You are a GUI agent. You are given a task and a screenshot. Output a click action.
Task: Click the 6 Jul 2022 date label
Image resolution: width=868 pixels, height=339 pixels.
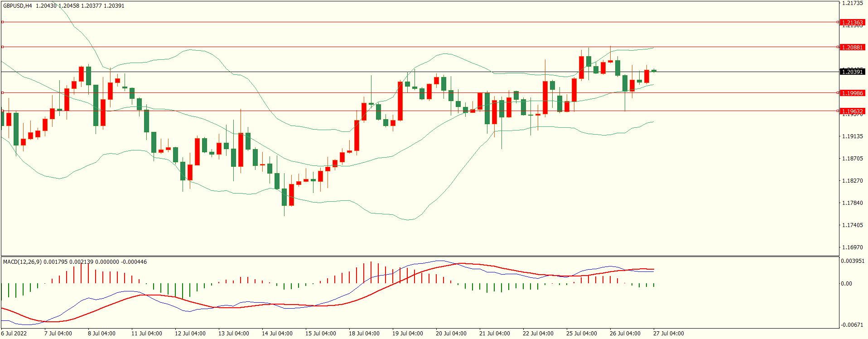click(14, 334)
